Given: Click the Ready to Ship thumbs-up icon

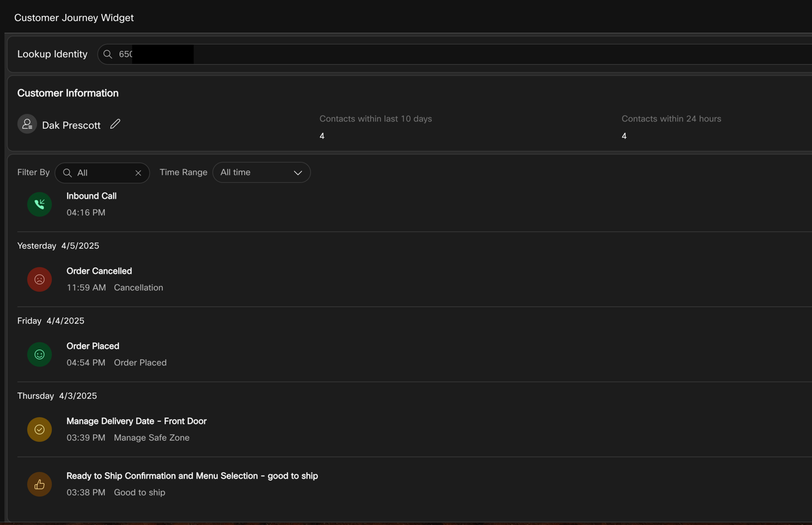Looking at the screenshot, I should [x=39, y=484].
